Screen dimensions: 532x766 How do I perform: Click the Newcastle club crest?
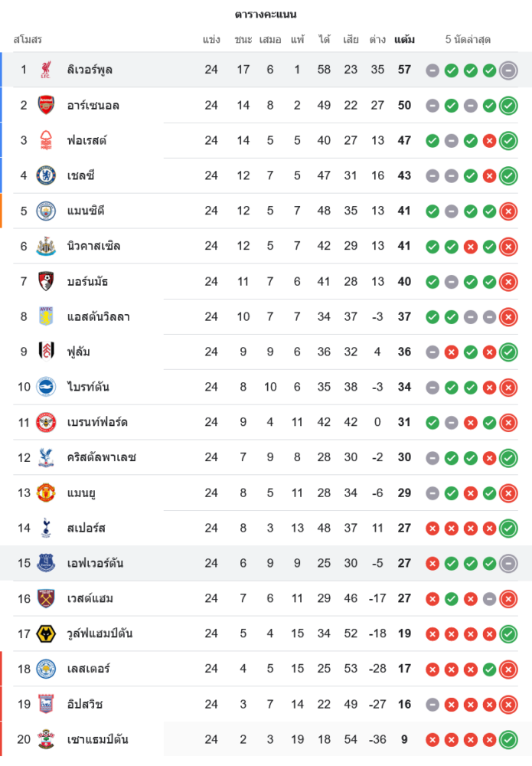(x=47, y=246)
